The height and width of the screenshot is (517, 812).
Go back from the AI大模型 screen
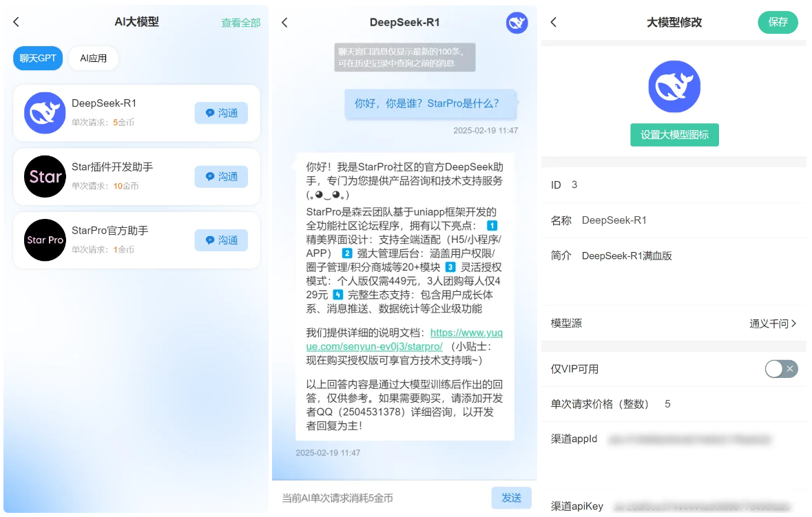coord(16,22)
